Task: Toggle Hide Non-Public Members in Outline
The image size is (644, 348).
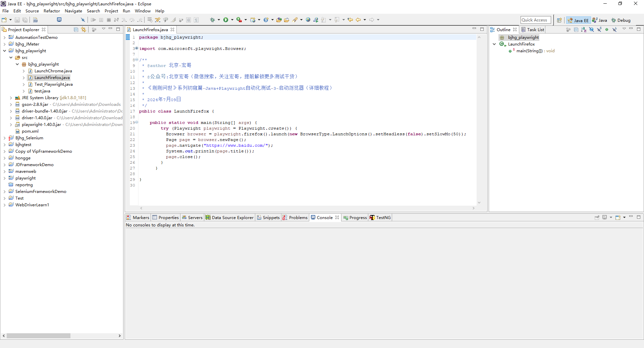Action: click(607, 29)
